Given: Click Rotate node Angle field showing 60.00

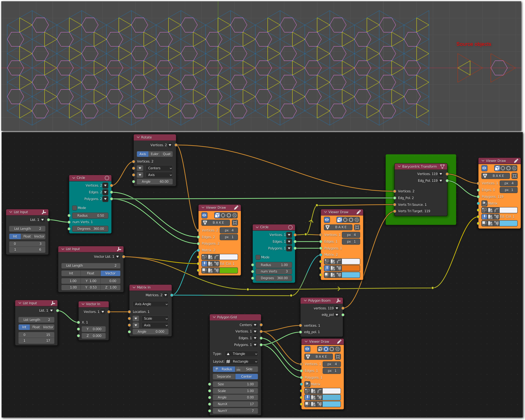Looking at the screenshot, I should click(155, 181).
